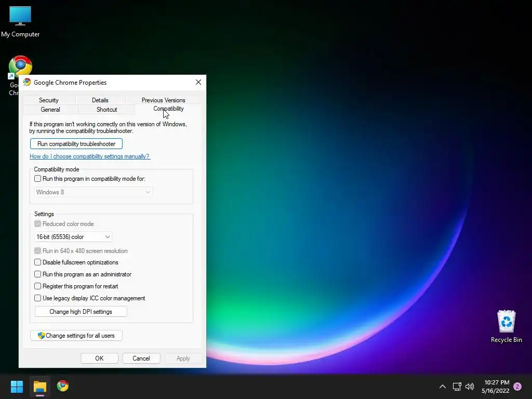Launch Google Chrome from the taskbar
532x399 pixels.
pos(63,386)
